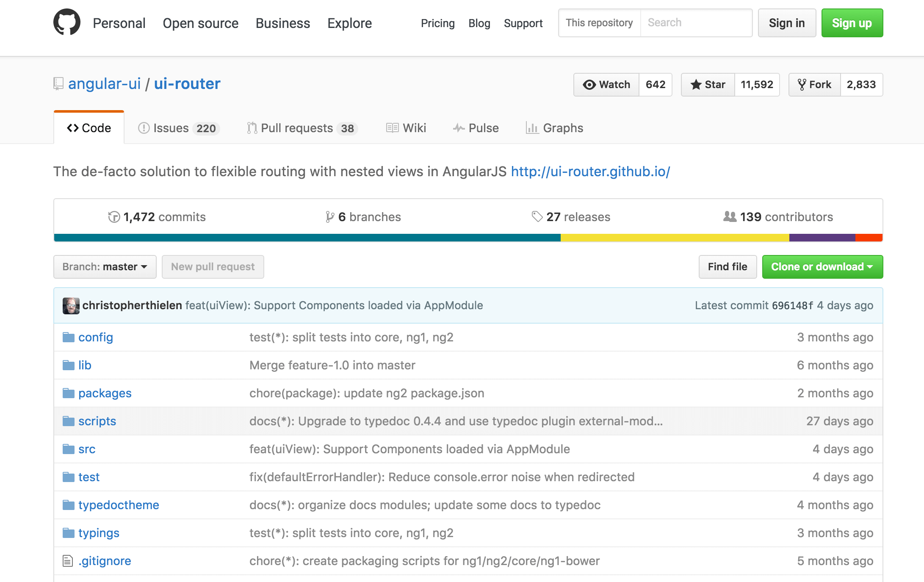Open the 11,592 stargazers count
The width and height of the screenshot is (924, 582).
(757, 85)
